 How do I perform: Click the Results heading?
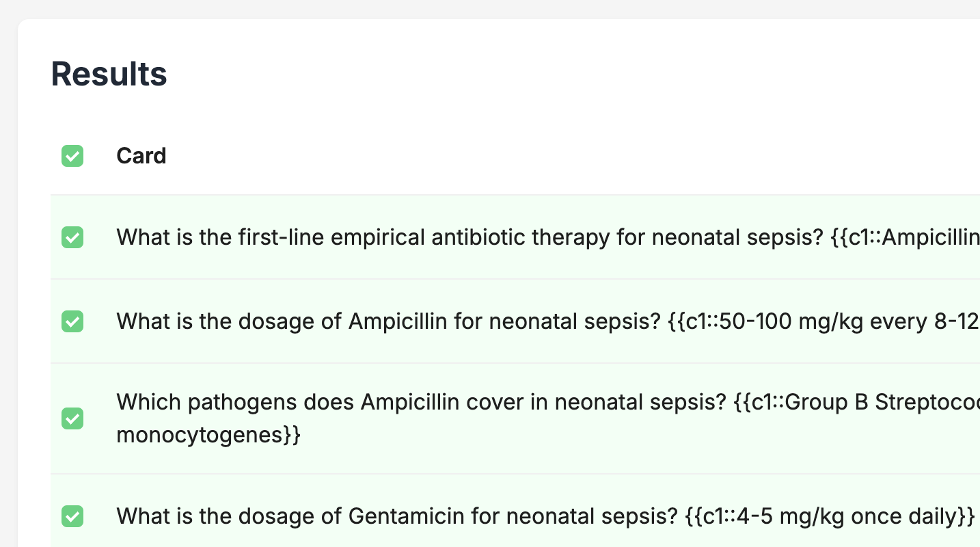pos(109,74)
